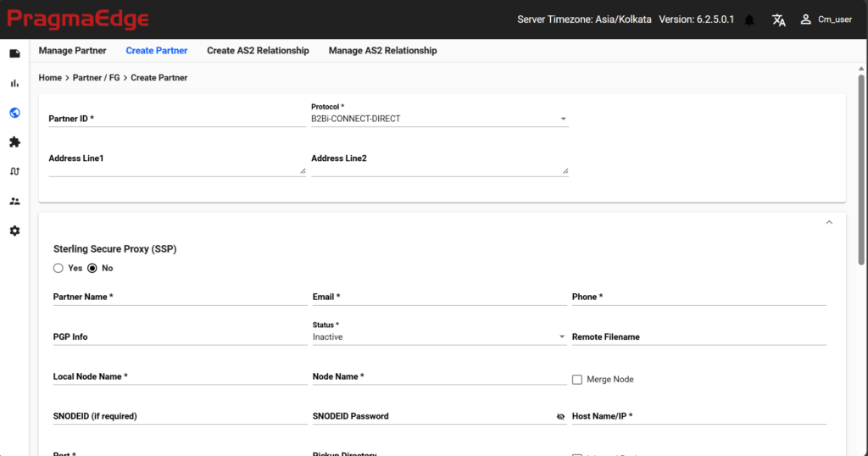Image resolution: width=868 pixels, height=456 pixels.
Task: Collapse the partner details section chevron
Action: tap(829, 222)
